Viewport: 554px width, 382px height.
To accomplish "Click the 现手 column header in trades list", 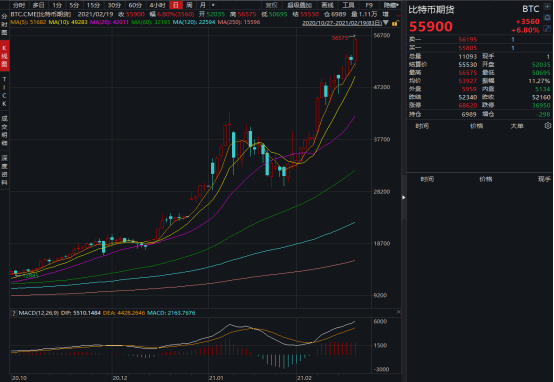I will coord(544,179).
